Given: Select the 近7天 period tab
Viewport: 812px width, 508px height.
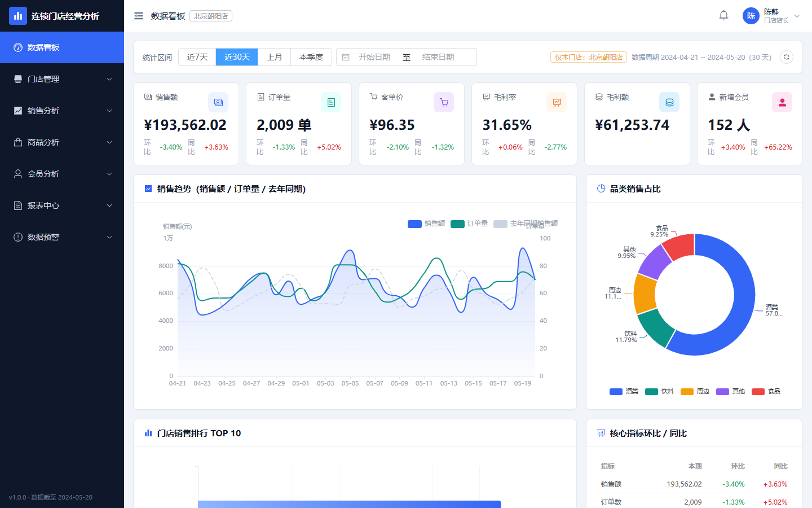Looking at the screenshot, I should pyautogui.click(x=197, y=57).
